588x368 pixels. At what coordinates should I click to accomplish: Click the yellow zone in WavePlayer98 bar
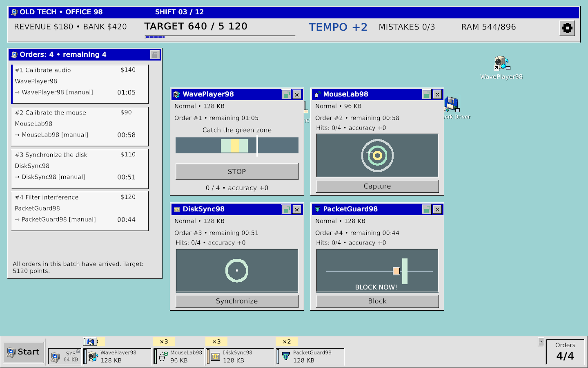coord(235,146)
